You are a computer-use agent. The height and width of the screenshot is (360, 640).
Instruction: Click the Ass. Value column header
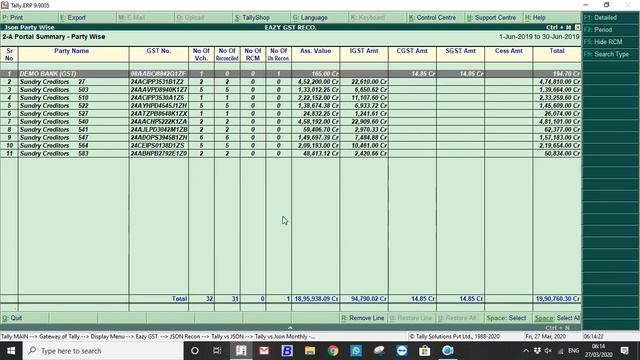316,51
